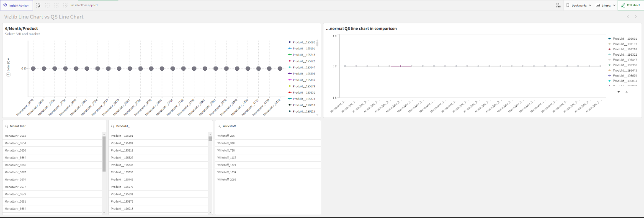The width and height of the screenshot is (644, 218).
Task: Search in Wirkstoff filter pane
Action: click(x=219, y=126)
